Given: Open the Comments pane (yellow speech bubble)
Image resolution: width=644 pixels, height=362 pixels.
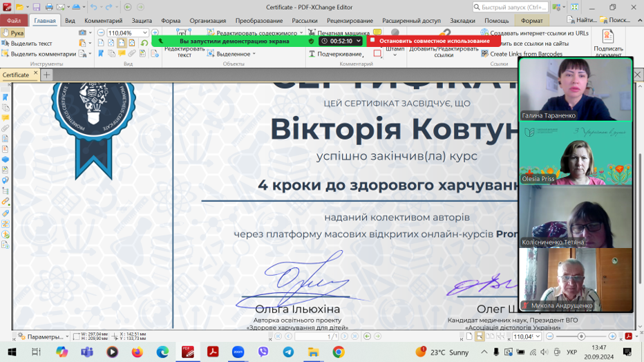Looking at the screenshot, I should 6,118.
